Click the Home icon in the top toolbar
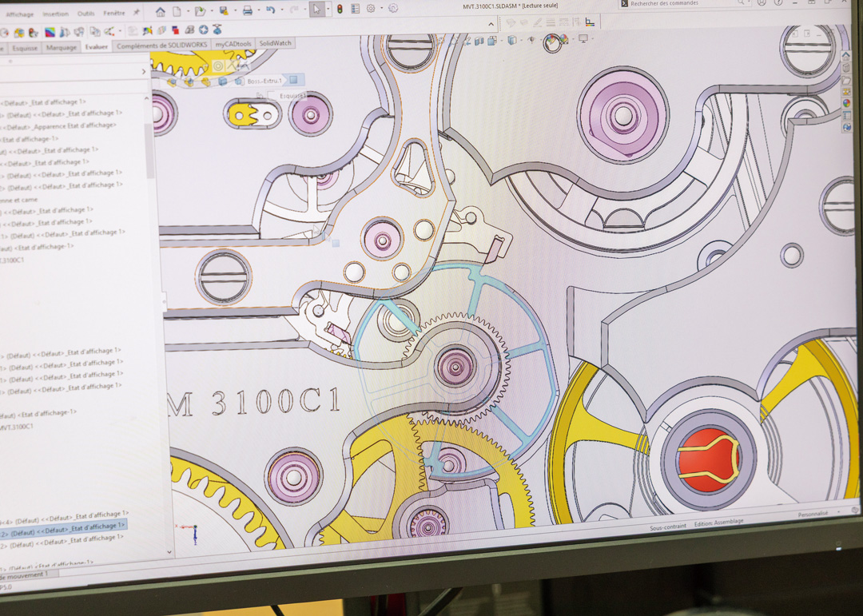The height and width of the screenshot is (616, 863). coord(160,11)
